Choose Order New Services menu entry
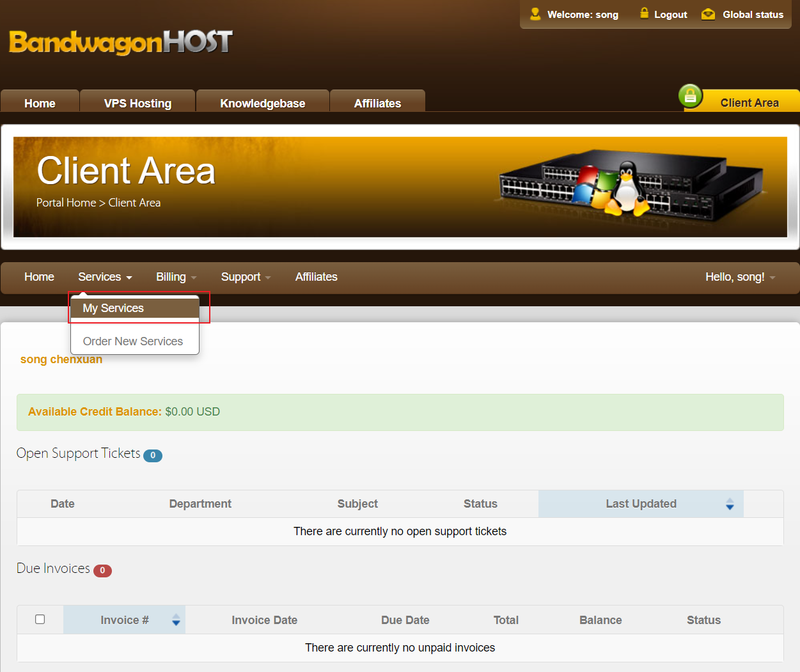 pos(133,341)
